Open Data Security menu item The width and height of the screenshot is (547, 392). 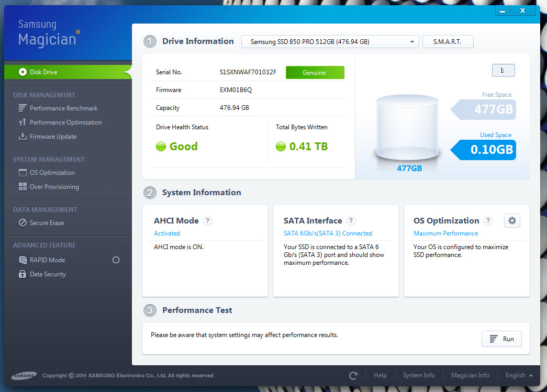click(48, 274)
